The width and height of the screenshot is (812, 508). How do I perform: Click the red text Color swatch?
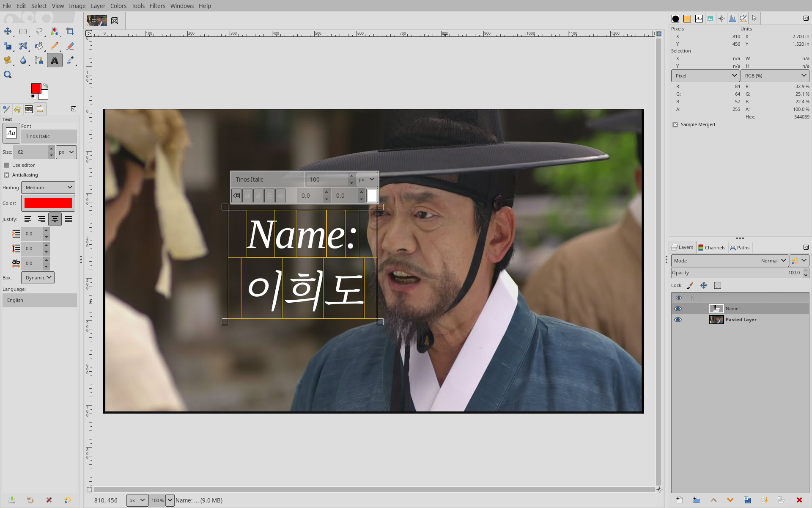coord(48,203)
